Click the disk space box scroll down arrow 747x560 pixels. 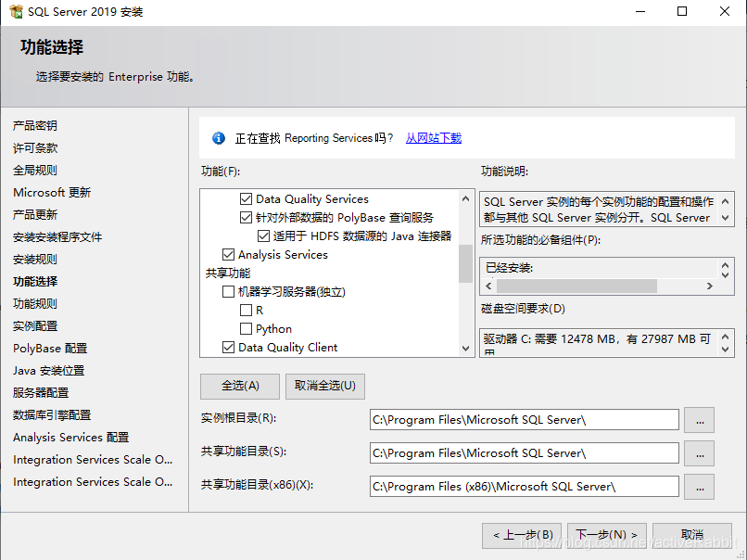[x=725, y=350]
